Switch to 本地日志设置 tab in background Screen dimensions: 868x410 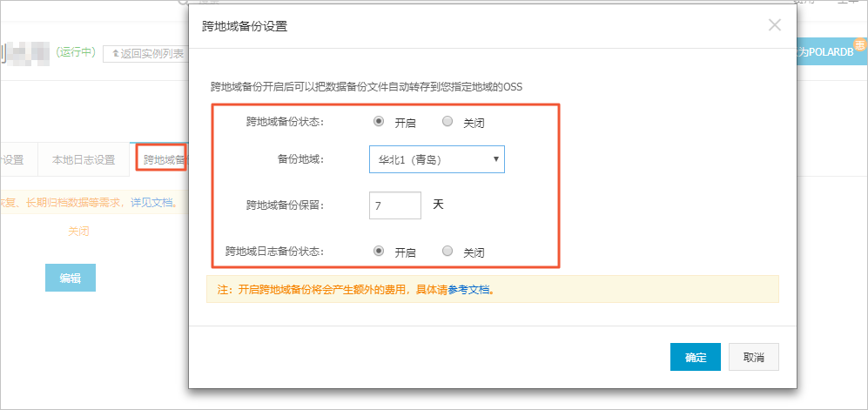pyautogui.click(x=84, y=160)
